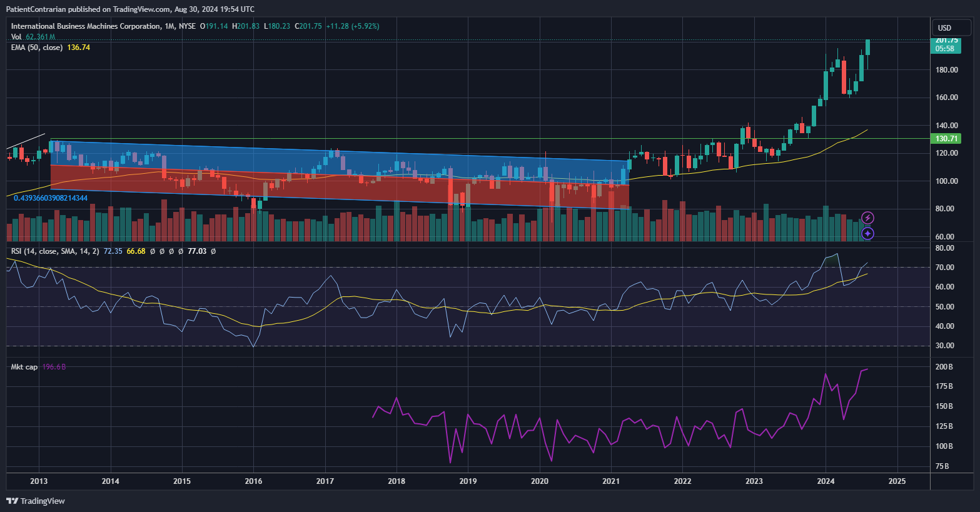Click the 30.00 level on the RSI axis
Screen dimensions: 980x512
(x=944, y=346)
